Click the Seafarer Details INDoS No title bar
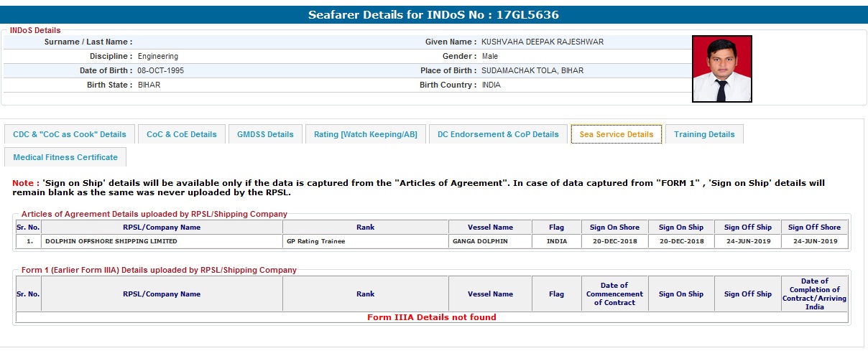This screenshot has width=868, height=356. 433,15
